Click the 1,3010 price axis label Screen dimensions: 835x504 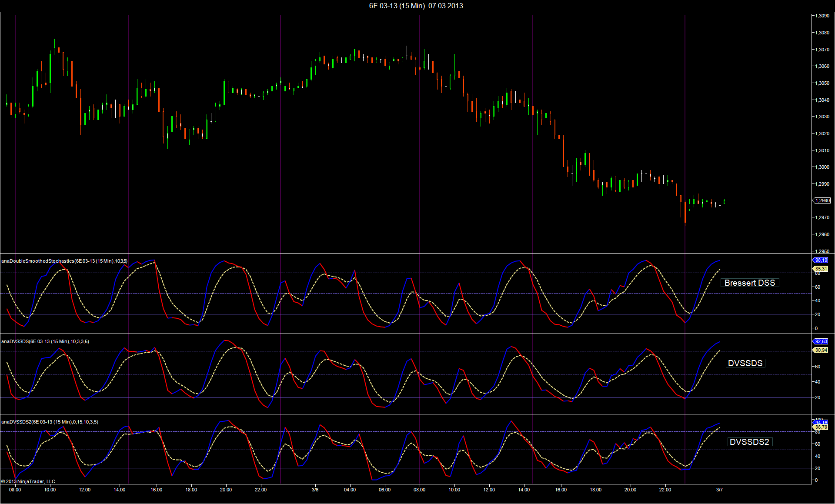click(822, 150)
